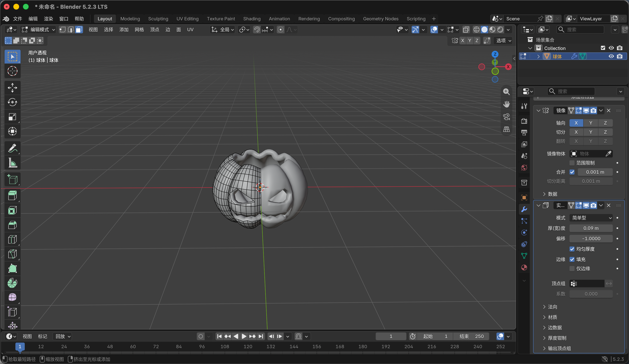
Task: Uncheck the 合并 merge checkbox
Action: pyautogui.click(x=572, y=172)
